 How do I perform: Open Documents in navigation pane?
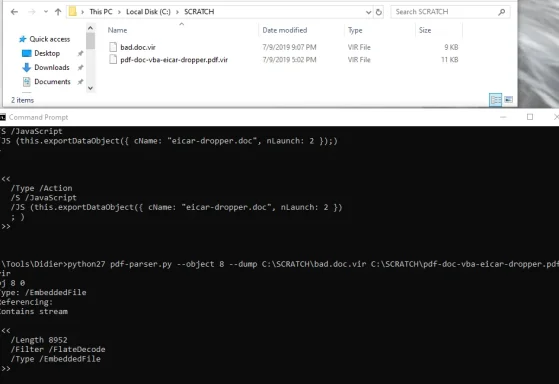52,82
